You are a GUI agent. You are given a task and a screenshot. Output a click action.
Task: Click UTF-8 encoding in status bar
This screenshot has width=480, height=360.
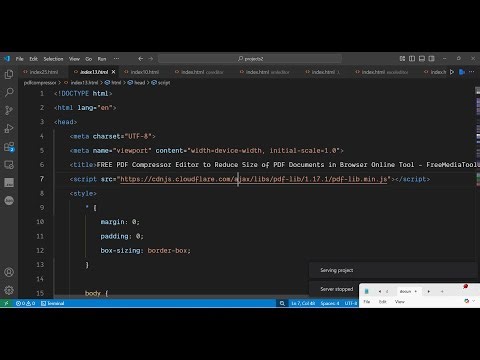pos(351,303)
